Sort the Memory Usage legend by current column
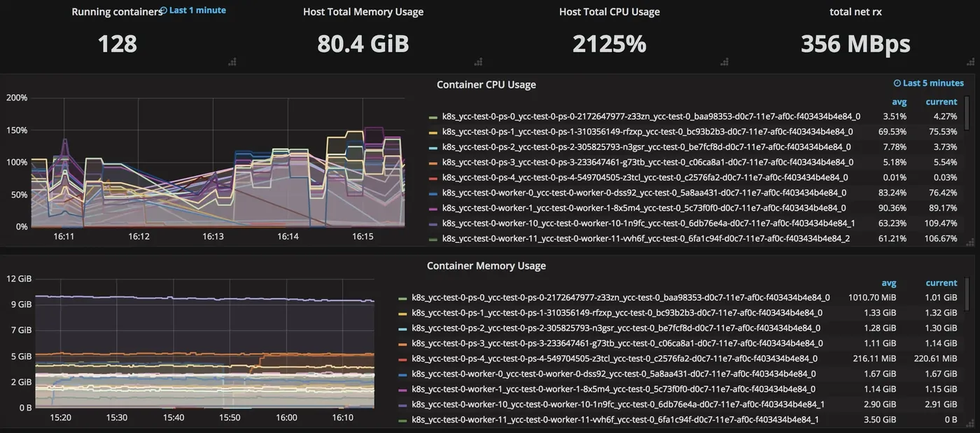 click(941, 283)
